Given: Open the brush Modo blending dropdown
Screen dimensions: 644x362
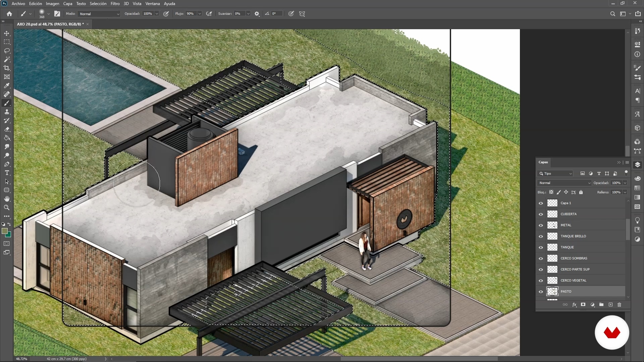Looking at the screenshot, I should coord(99,14).
